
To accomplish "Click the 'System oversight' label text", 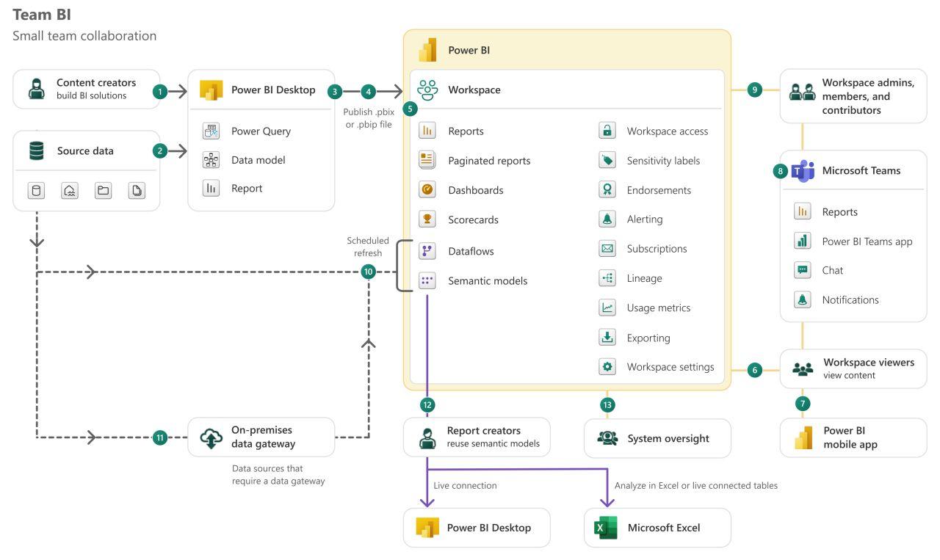I will [668, 438].
